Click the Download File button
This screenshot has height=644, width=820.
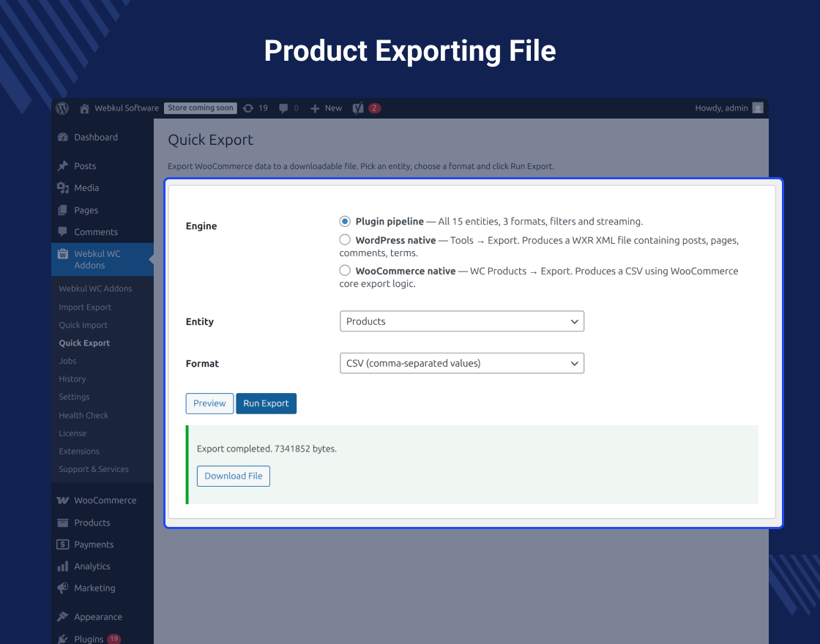(234, 476)
